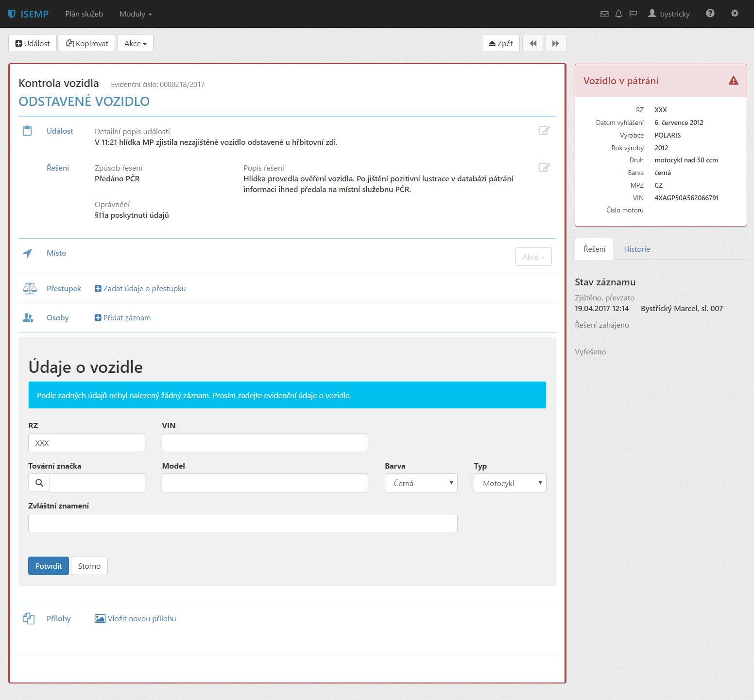Open the Osoby section label

point(57,317)
